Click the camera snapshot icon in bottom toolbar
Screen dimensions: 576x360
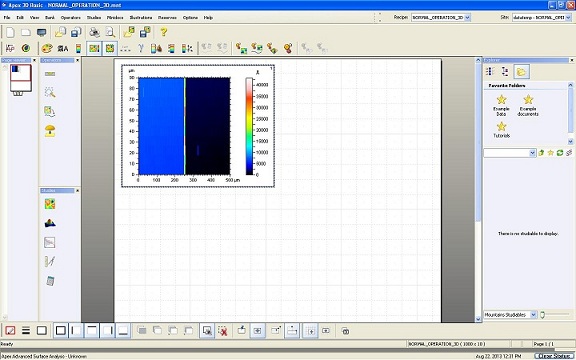tap(345, 331)
